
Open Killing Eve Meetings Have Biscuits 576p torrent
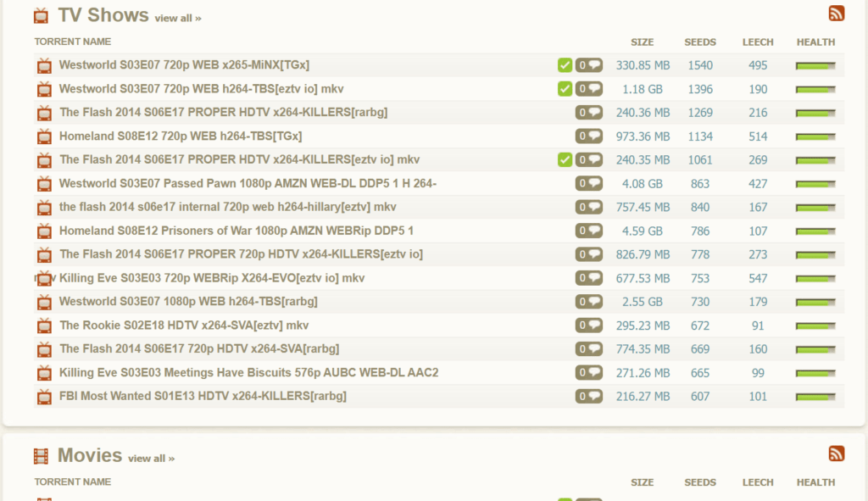click(x=248, y=372)
